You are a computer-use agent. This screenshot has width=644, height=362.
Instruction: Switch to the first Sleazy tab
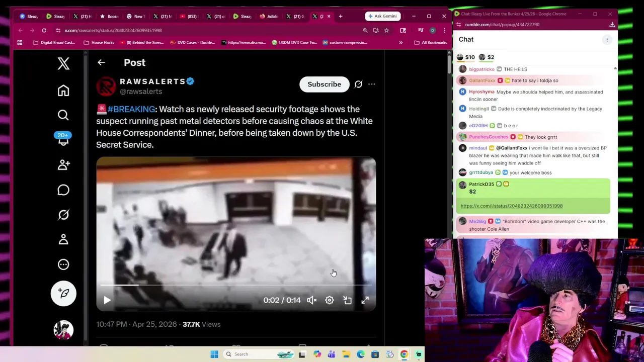pyautogui.click(x=29, y=16)
